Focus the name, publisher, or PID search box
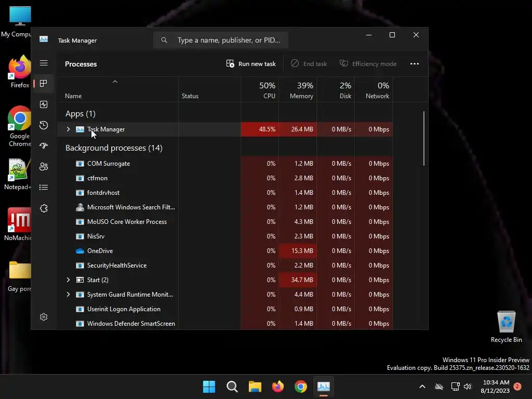 pyautogui.click(x=221, y=40)
